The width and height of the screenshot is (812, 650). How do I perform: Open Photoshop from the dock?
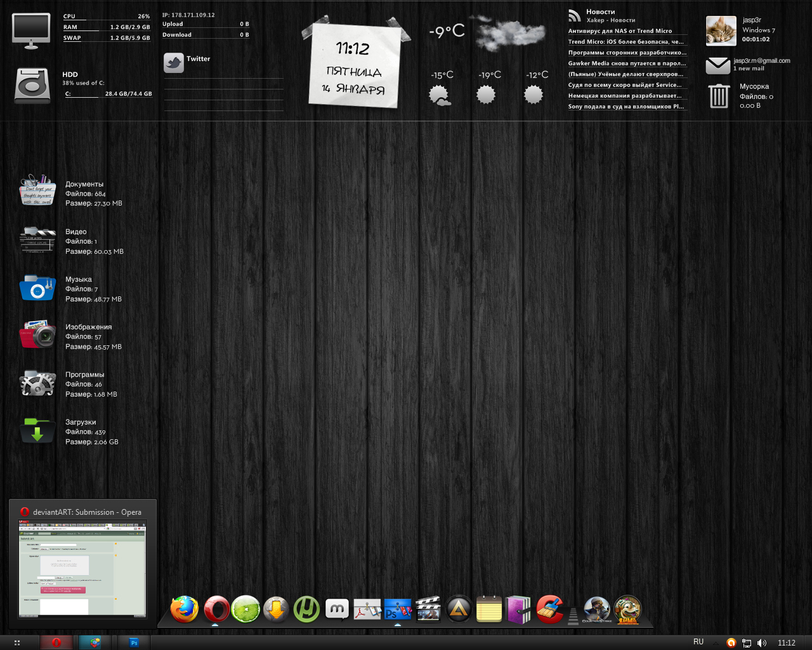coord(398,610)
